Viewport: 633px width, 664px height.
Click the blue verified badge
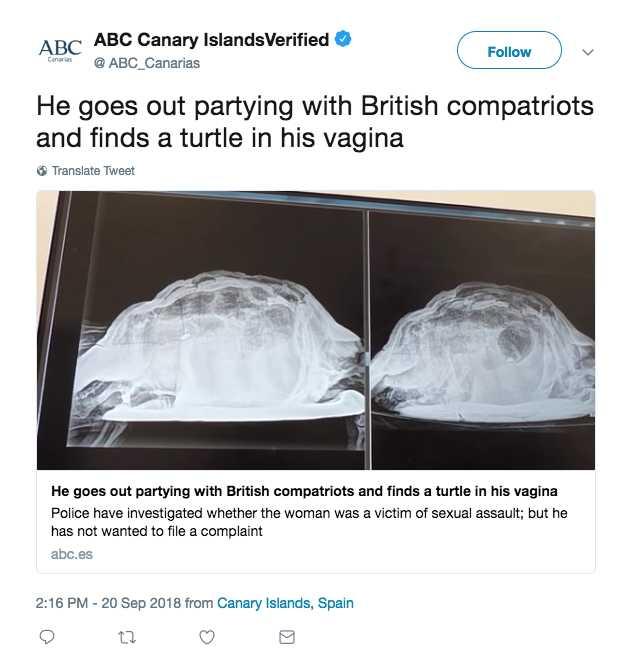tap(343, 39)
